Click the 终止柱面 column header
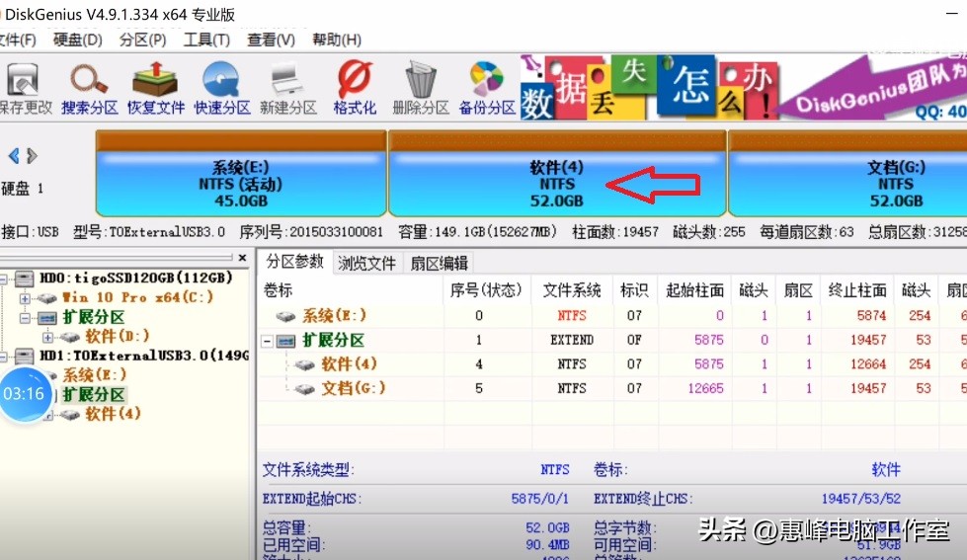Viewport: 967px width, 560px height. pos(857,289)
